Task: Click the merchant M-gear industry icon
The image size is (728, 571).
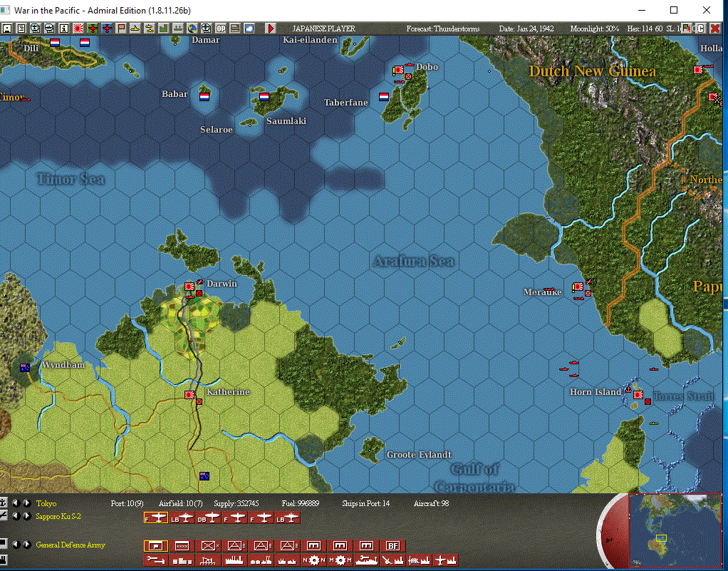Action: click(x=340, y=560)
